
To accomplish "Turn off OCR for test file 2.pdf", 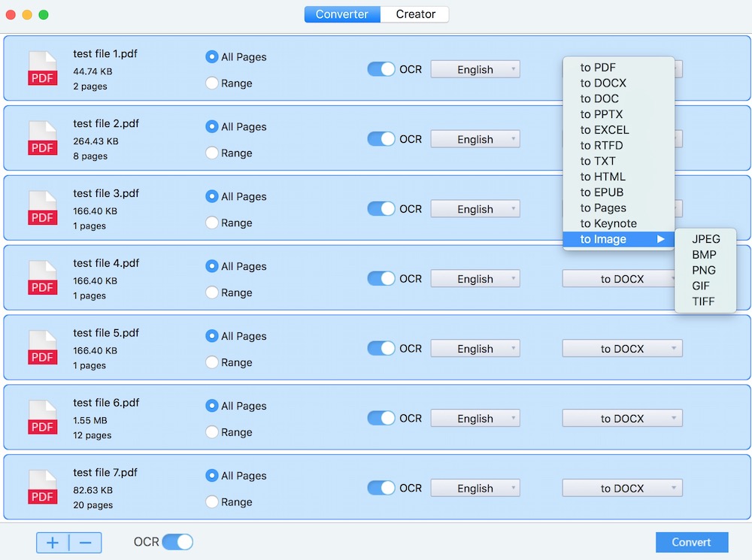I will (x=381, y=139).
